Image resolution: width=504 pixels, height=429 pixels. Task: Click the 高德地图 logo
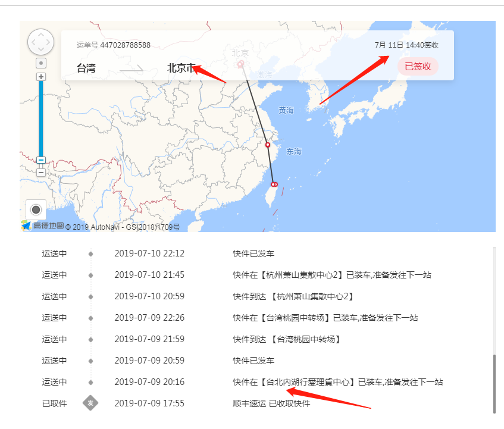[x=42, y=226]
